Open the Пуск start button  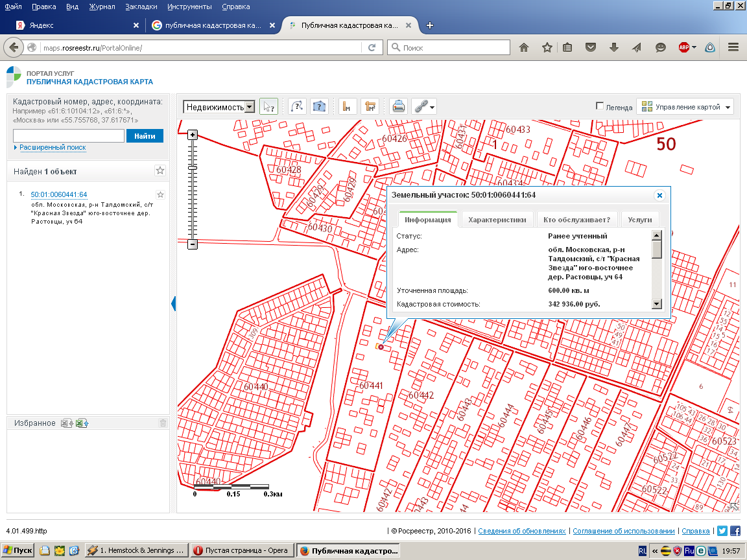point(18,550)
